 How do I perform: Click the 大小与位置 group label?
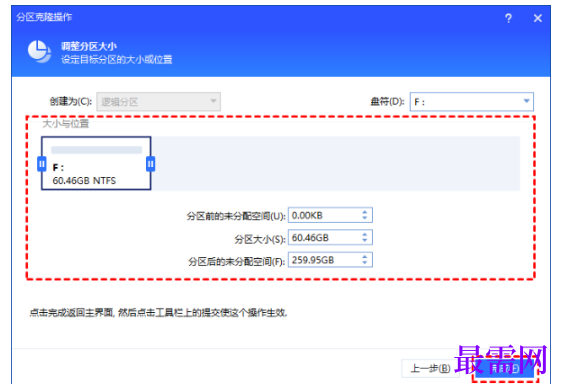[65, 124]
